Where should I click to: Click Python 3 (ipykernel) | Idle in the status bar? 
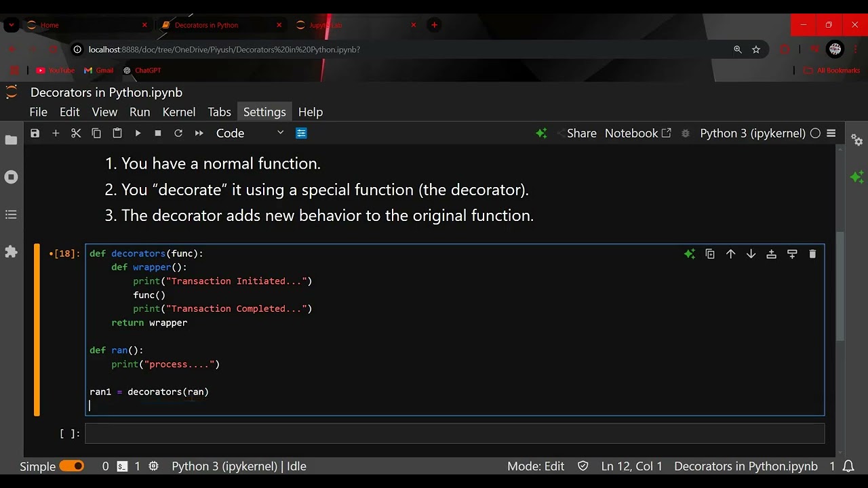coord(239,466)
